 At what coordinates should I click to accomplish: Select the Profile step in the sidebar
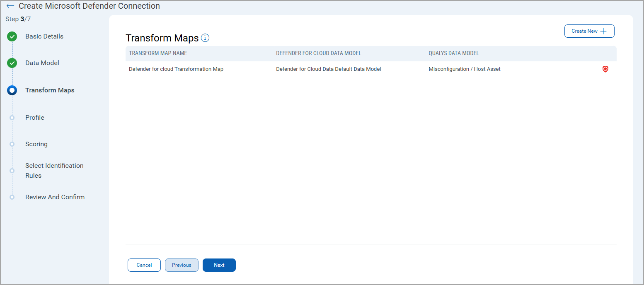coord(35,118)
